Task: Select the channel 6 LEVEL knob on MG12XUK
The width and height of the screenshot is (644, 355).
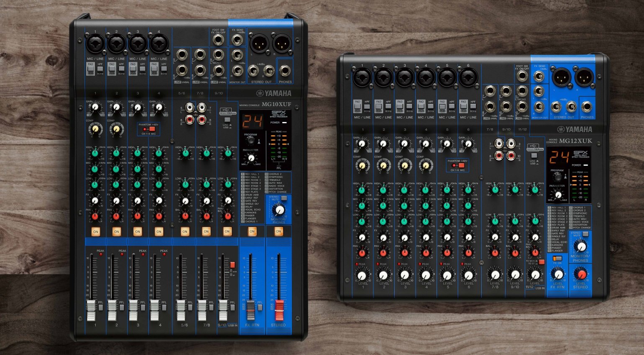Action: pyautogui.click(x=468, y=275)
